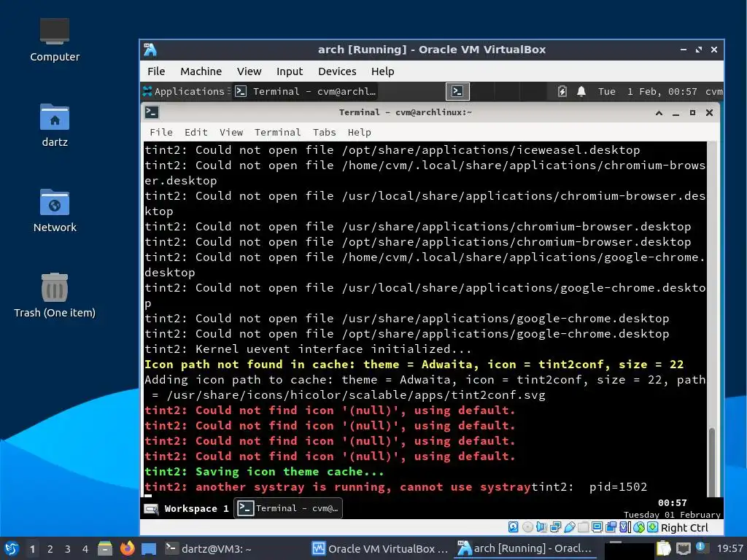Click the recording indicator icon in VirtualBox status bar

pos(611,527)
